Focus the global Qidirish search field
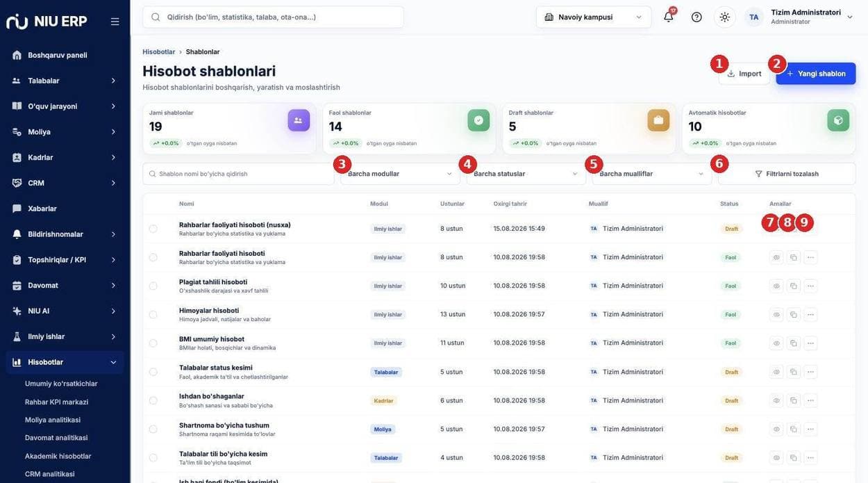868x483 pixels. pyautogui.click(x=273, y=17)
